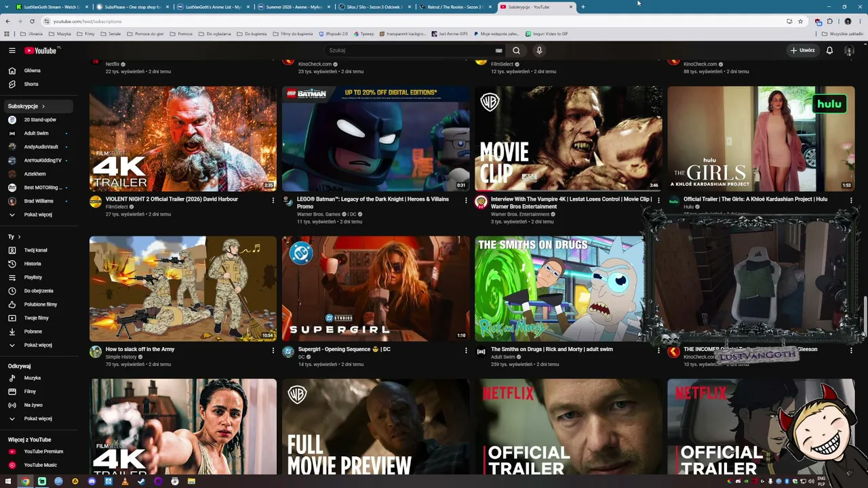
Task: Open options for How to slack off video
Action: coord(273,350)
